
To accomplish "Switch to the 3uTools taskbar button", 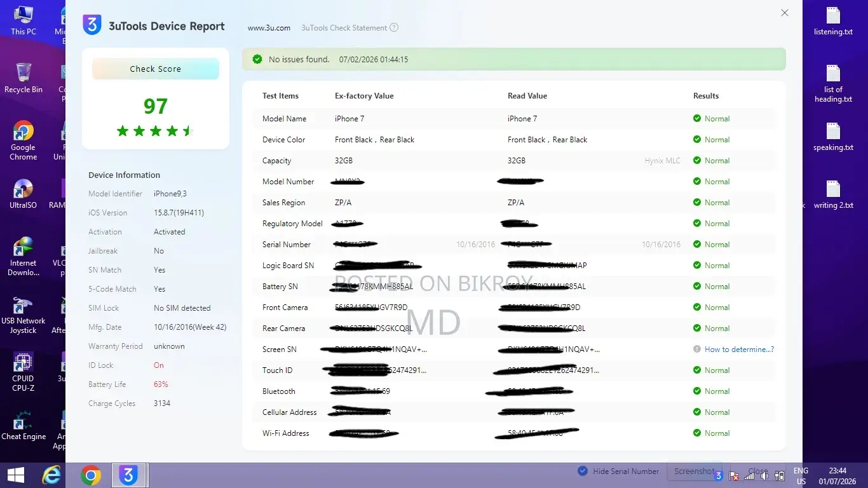I will pyautogui.click(x=129, y=475).
